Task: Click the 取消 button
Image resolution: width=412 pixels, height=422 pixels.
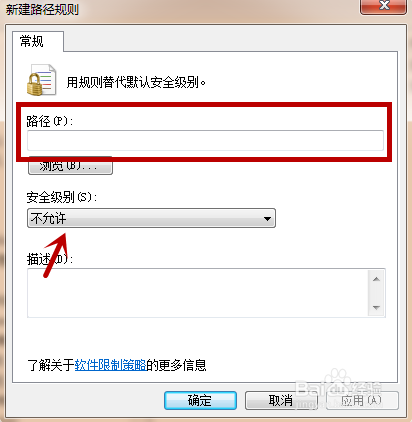Action: [281, 400]
